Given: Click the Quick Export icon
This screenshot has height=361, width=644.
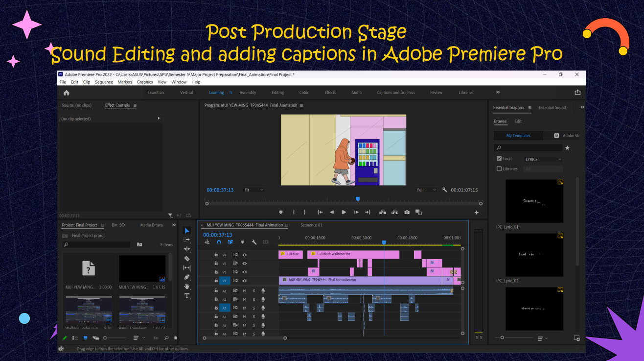Looking at the screenshot, I should [577, 93].
